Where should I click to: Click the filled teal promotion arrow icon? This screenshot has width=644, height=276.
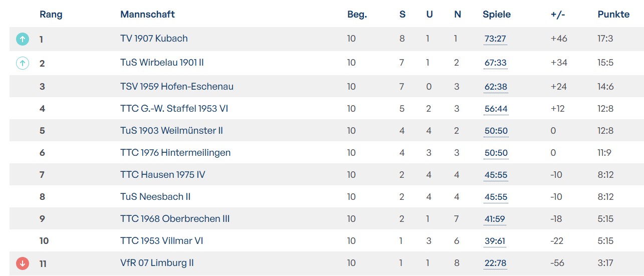23,39
